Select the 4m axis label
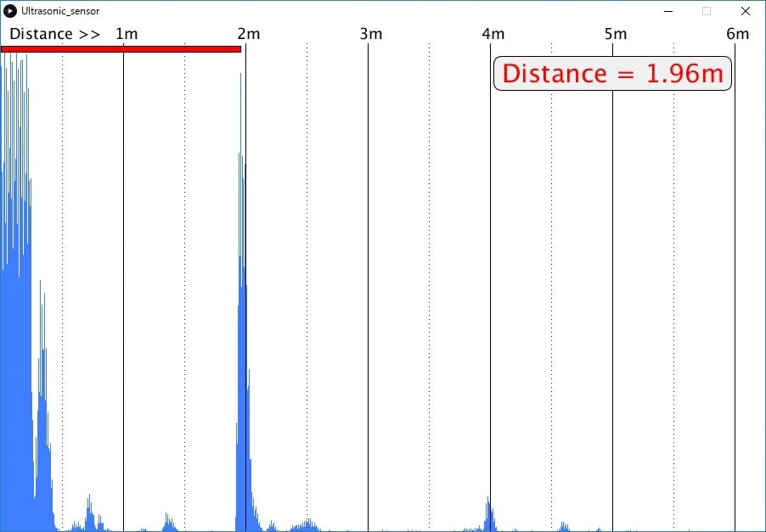Image resolution: width=766 pixels, height=532 pixels. (x=494, y=34)
